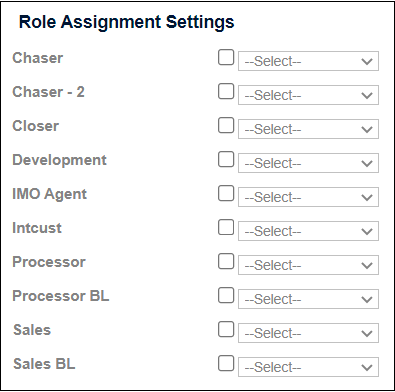Check the Processor role checkbox
This screenshot has width=395, height=392.
(x=226, y=261)
